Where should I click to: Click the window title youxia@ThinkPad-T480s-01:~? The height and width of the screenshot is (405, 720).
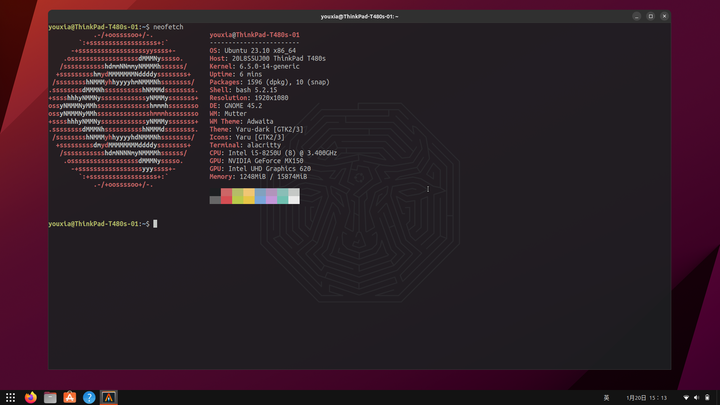point(360,17)
